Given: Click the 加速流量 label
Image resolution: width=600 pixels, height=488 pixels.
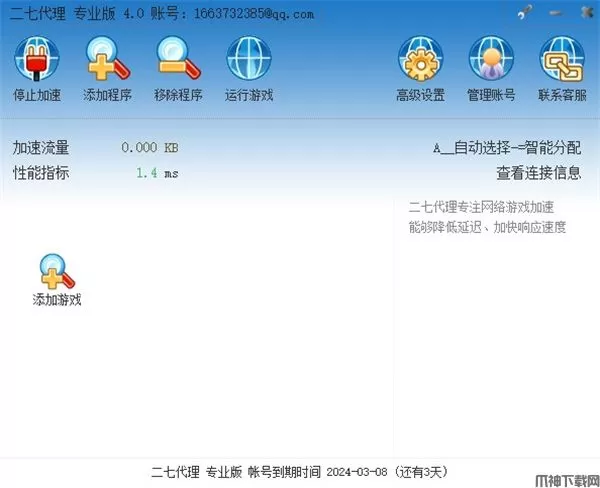Looking at the screenshot, I should [41, 148].
